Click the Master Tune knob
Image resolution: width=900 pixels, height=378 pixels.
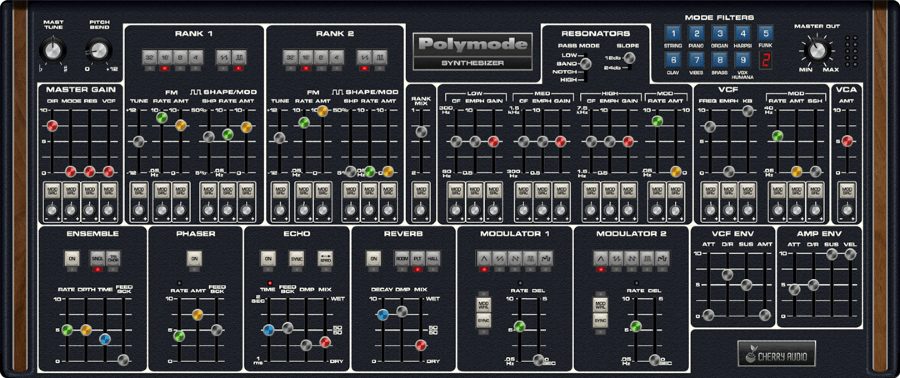coord(52,50)
